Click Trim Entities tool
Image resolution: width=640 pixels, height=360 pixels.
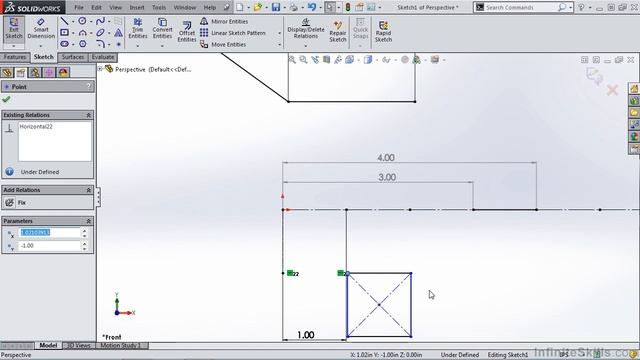point(138,29)
